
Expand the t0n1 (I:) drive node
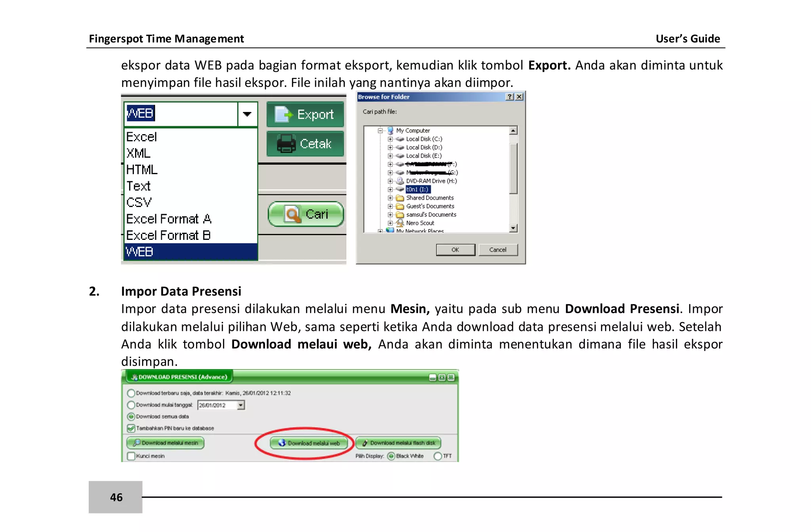coord(390,189)
